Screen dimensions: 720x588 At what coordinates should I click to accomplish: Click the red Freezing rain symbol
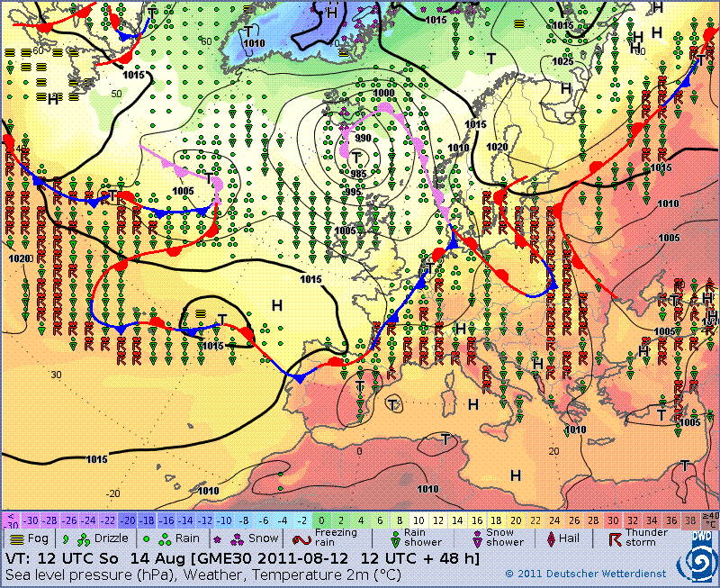pos(301,540)
